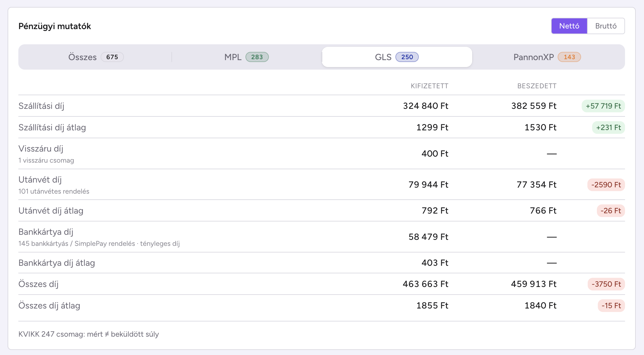Click the KVIKK 247 csomag footer note
The height and width of the screenshot is (355, 644).
click(89, 334)
